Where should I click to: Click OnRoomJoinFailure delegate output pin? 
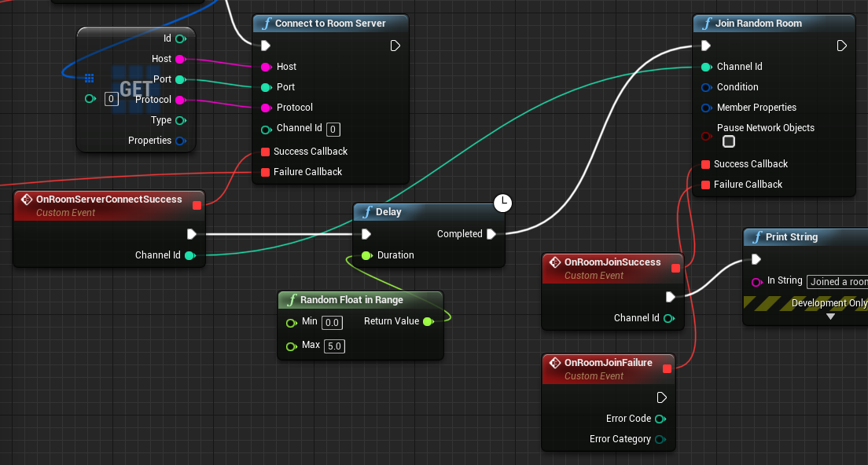[667, 369]
